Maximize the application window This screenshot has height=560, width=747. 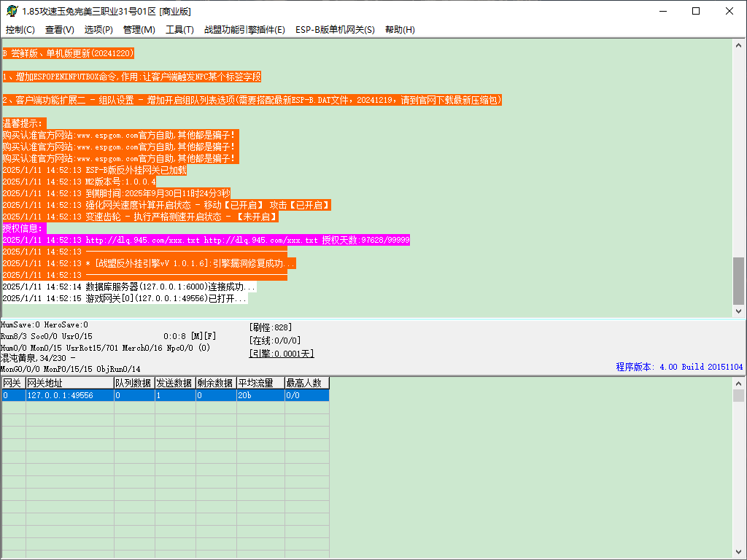point(695,11)
